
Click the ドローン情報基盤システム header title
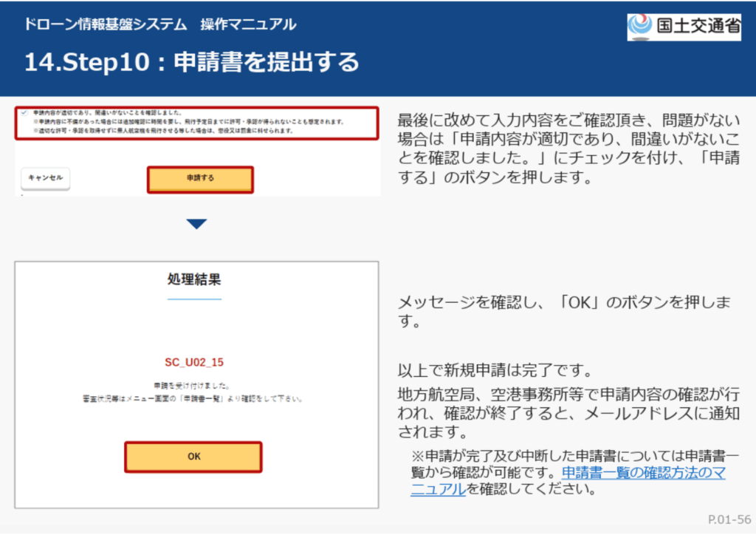pos(159,24)
